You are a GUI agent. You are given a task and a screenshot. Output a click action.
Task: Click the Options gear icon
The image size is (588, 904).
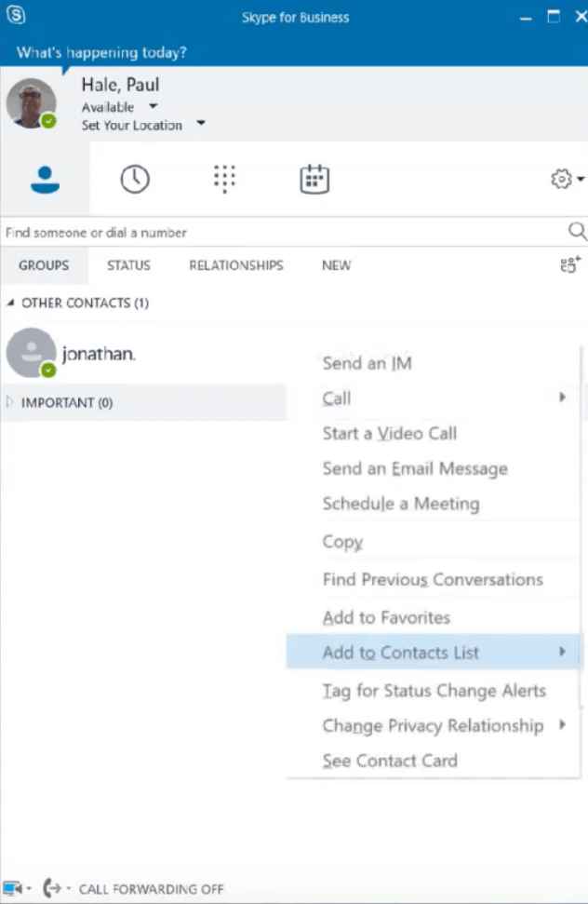click(561, 179)
